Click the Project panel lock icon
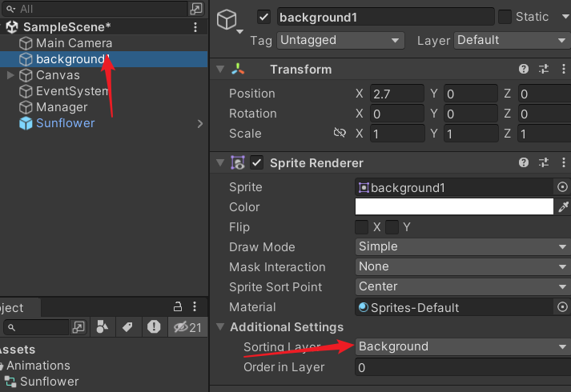 tap(178, 307)
